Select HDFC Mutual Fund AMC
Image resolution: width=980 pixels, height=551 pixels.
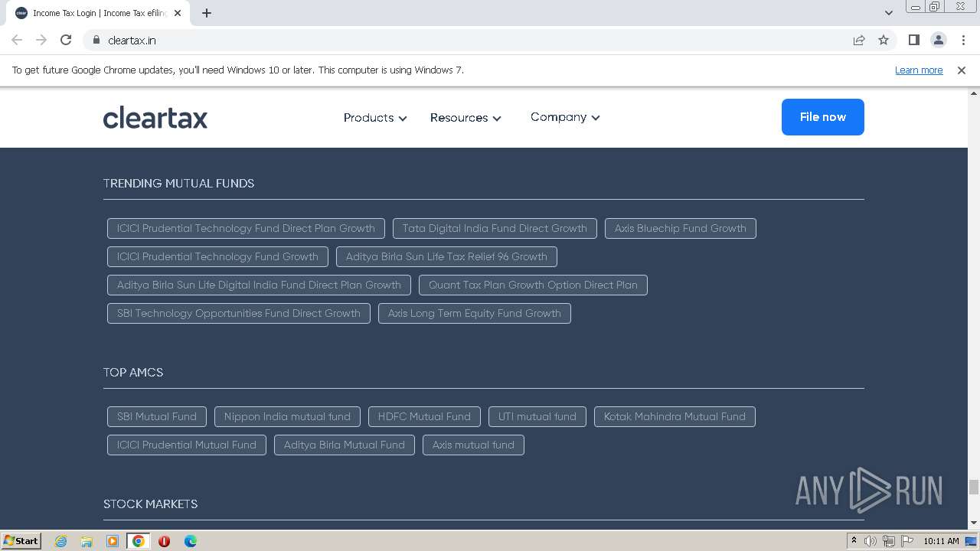(424, 416)
